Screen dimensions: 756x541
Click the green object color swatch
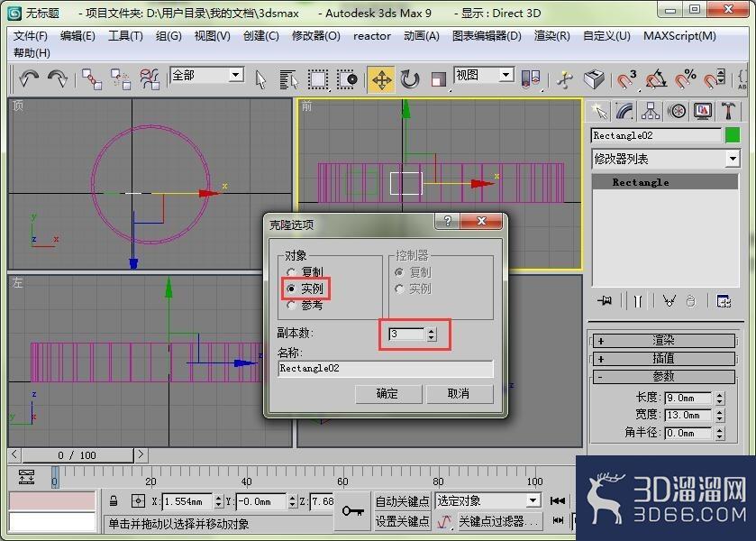click(x=733, y=135)
